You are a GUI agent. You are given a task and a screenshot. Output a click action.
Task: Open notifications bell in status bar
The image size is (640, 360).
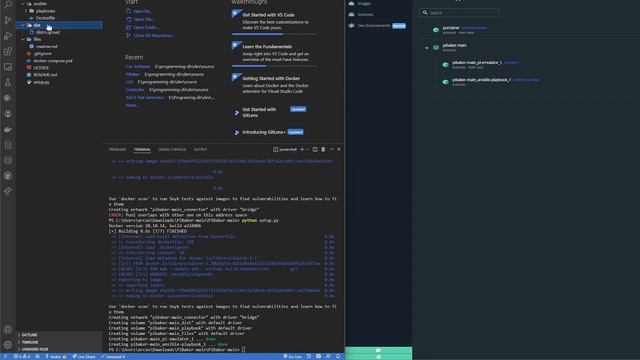338,356
